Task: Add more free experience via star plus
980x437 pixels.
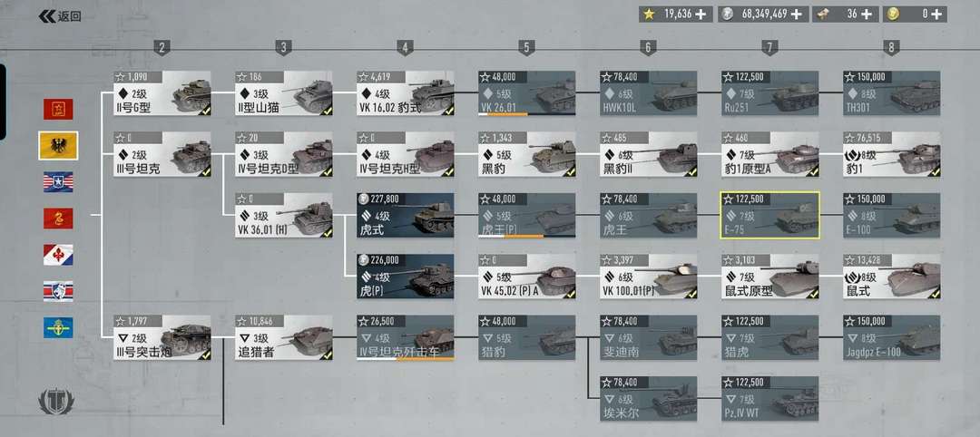Action: pyautogui.click(x=701, y=15)
